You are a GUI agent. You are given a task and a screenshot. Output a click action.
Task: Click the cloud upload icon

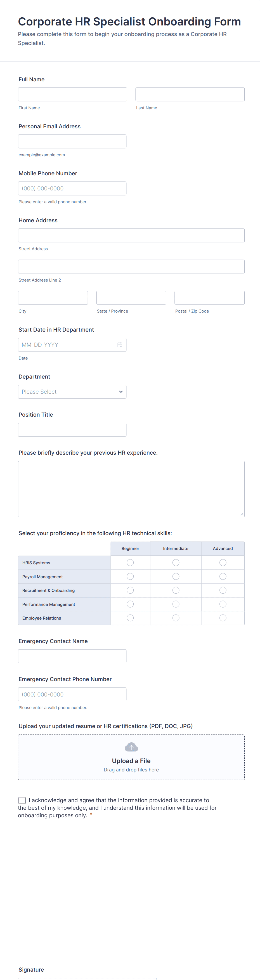131,747
